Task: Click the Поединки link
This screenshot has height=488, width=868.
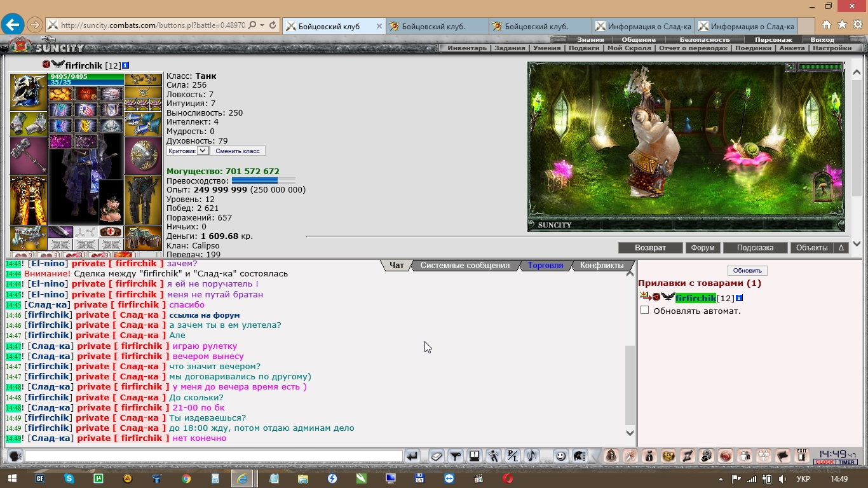Action: coord(753,48)
